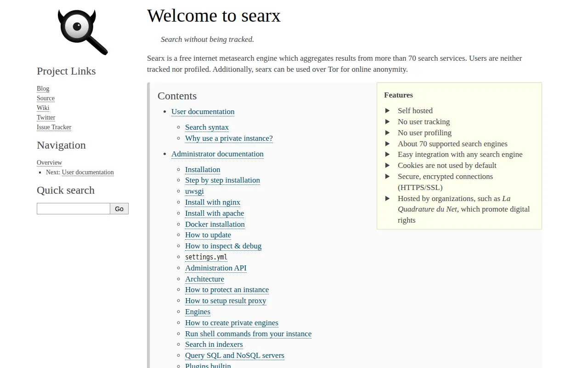
Task: Click triangle bullet beside Hosted by organizations
Action: coord(387,198)
